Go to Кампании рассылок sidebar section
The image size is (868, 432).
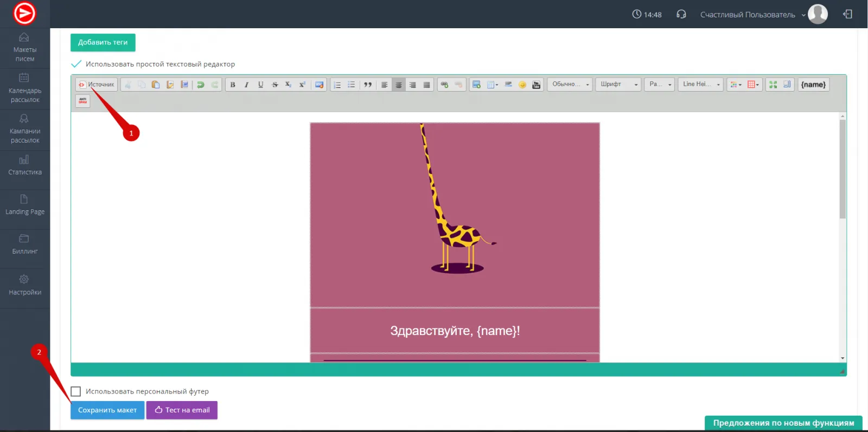pos(24,128)
